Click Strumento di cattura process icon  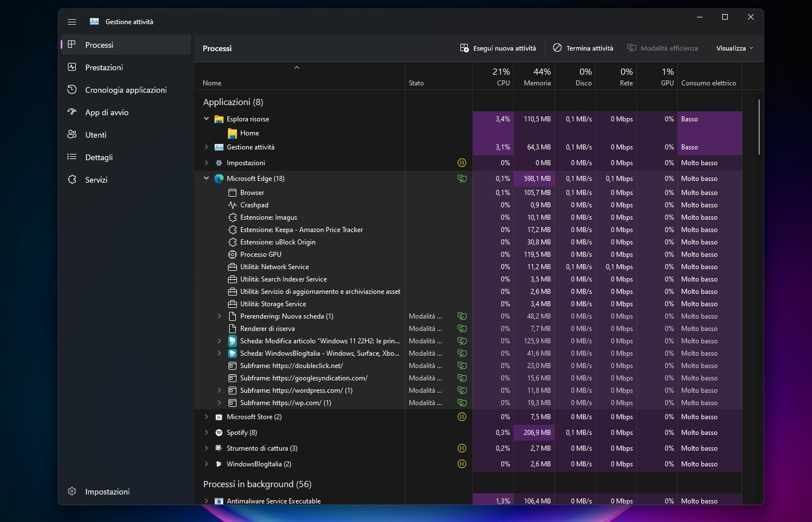(x=219, y=448)
